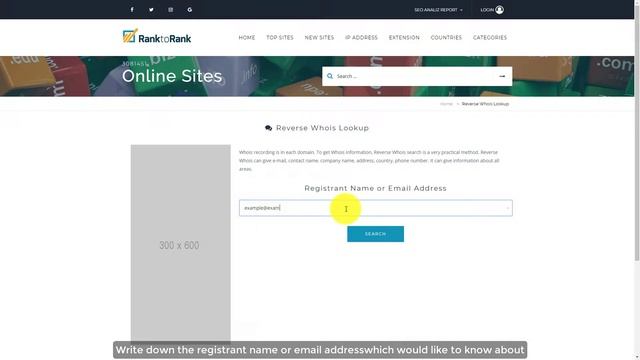
Task: Click the 300 x 600 ad placeholder
Action: [180, 243]
